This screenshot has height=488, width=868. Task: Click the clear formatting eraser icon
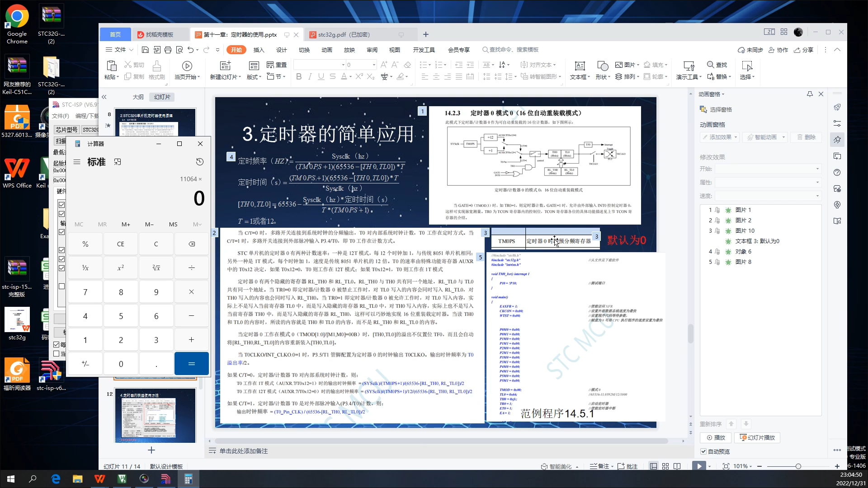click(x=407, y=65)
